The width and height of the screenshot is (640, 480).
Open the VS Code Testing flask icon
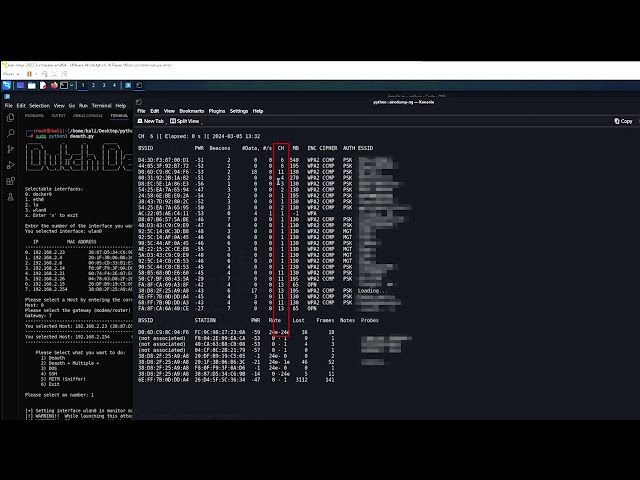coord(11,197)
